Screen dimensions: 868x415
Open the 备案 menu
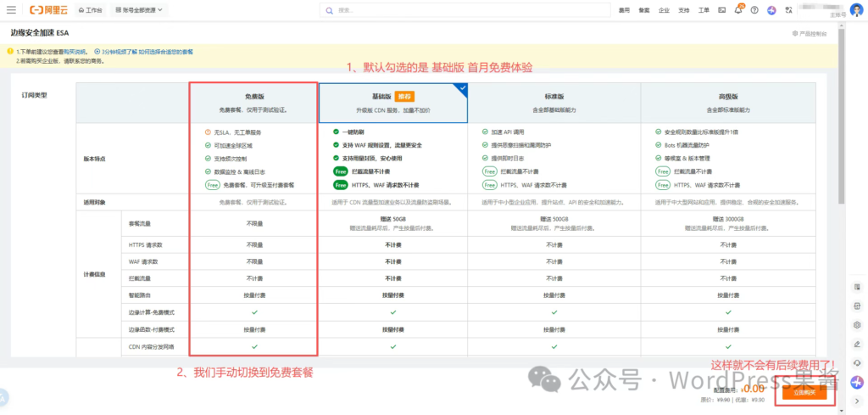pyautogui.click(x=644, y=10)
